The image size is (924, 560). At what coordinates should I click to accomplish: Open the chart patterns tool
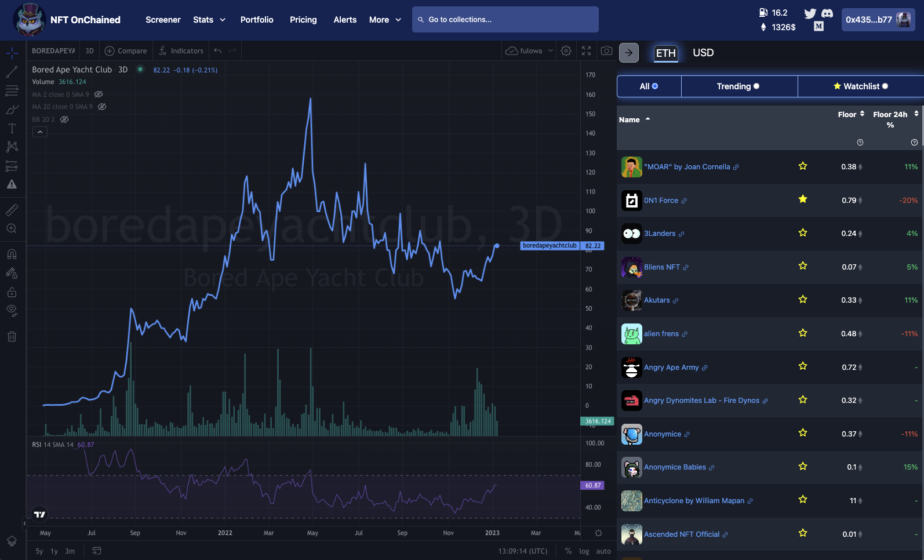coord(12,147)
